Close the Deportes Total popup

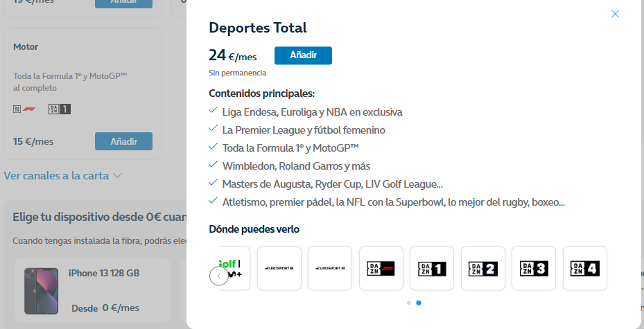pos(615,14)
